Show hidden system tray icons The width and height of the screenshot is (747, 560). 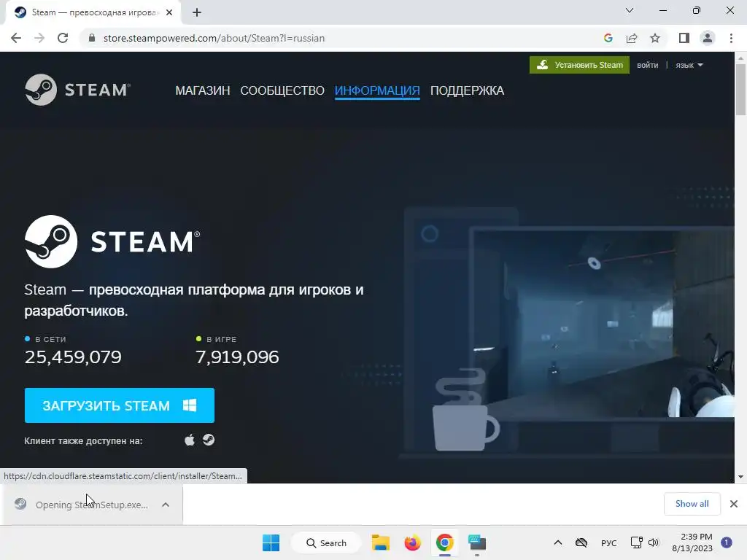click(x=558, y=542)
